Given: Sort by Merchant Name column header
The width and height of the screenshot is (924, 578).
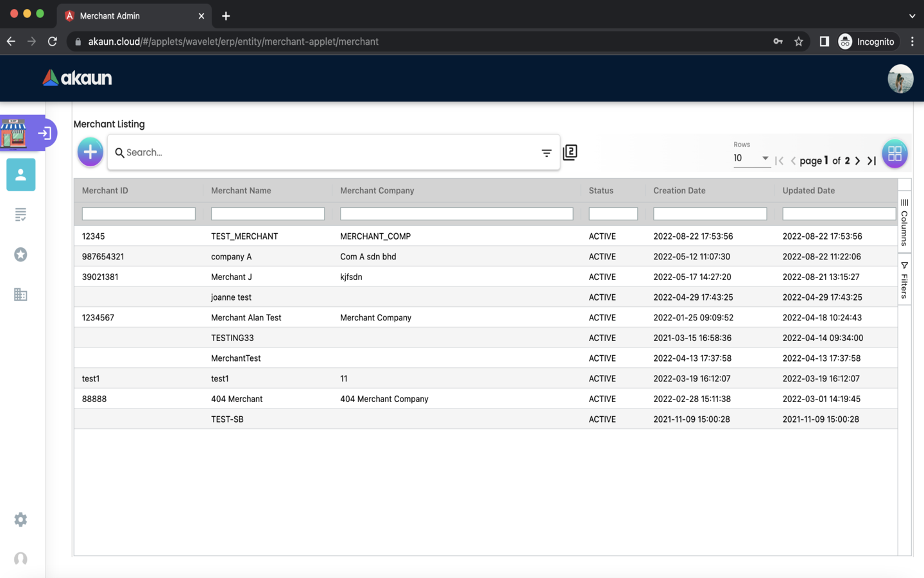Looking at the screenshot, I should point(241,191).
